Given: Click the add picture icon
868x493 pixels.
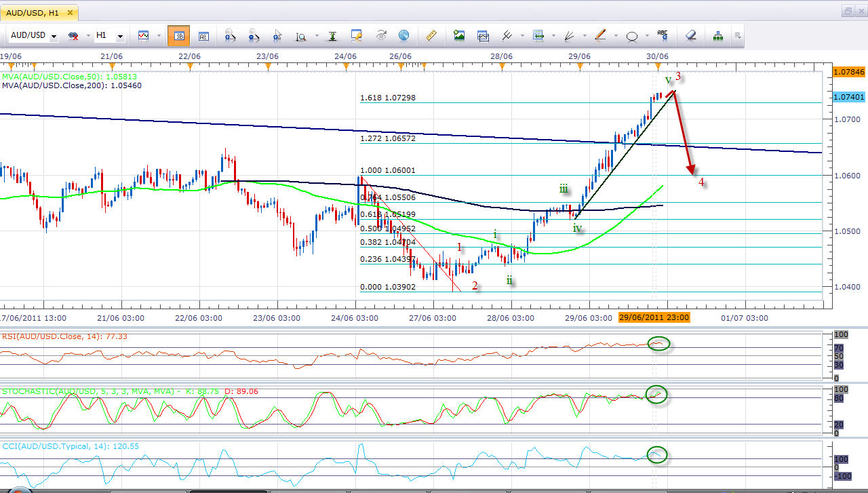Looking at the screenshot, I should (x=460, y=35).
